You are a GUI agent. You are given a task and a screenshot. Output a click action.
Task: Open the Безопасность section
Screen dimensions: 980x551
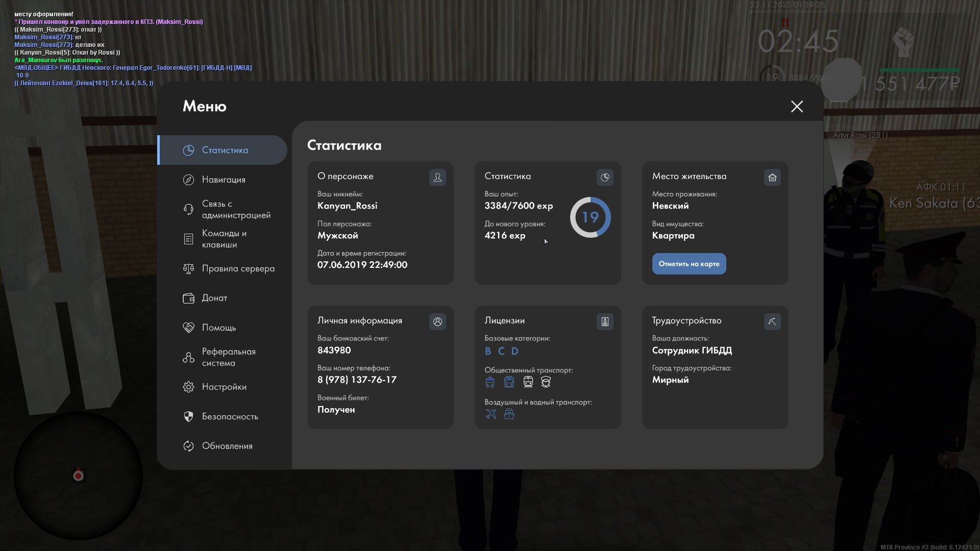click(230, 416)
